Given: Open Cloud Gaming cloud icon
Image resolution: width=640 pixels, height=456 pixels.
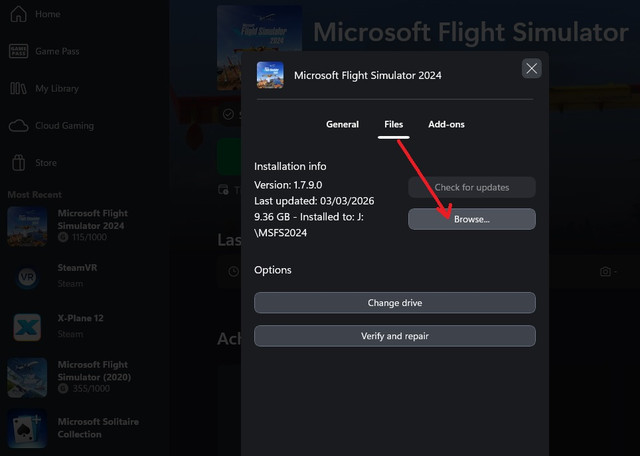Looking at the screenshot, I should click(18, 126).
